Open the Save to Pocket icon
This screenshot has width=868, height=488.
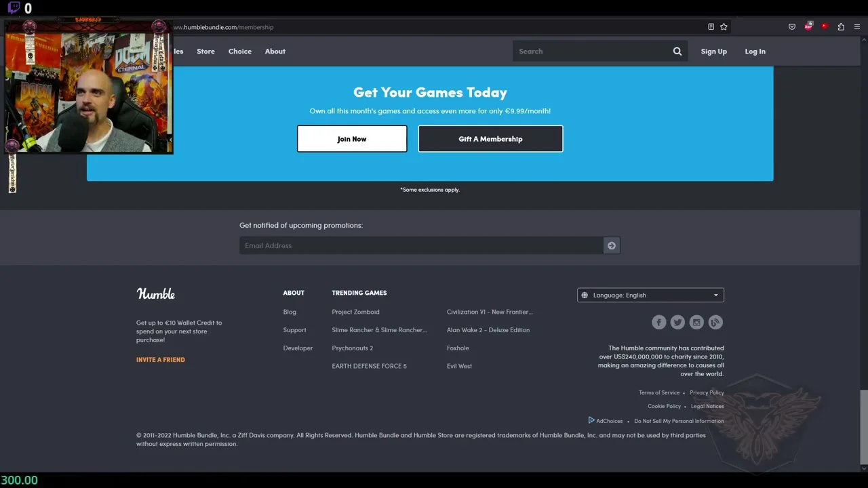(x=791, y=27)
